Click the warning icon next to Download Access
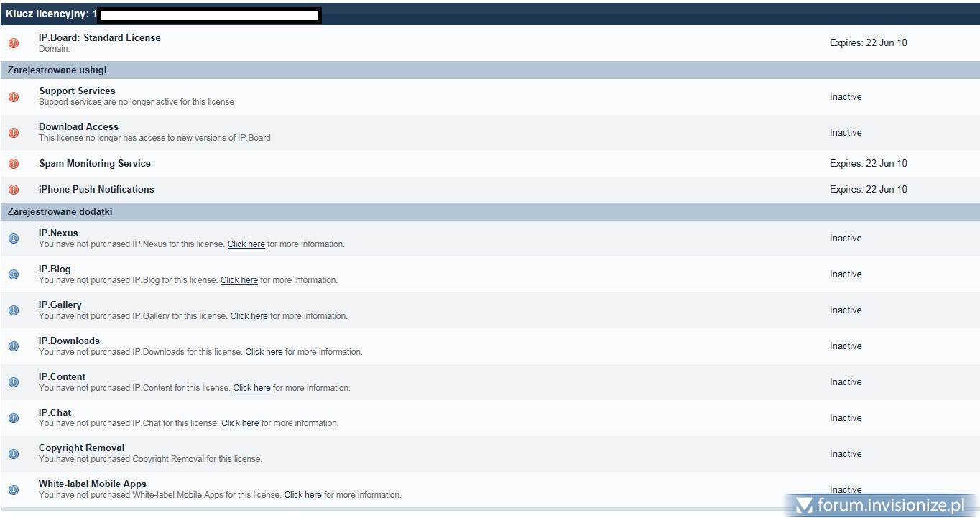The height and width of the screenshot is (518, 980). (x=14, y=133)
